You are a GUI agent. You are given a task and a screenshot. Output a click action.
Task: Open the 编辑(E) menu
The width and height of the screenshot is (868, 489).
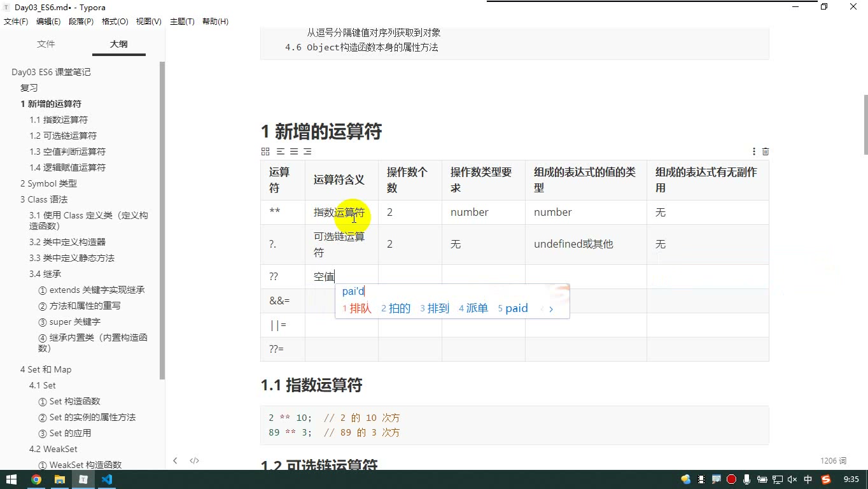(x=48, y=21)
